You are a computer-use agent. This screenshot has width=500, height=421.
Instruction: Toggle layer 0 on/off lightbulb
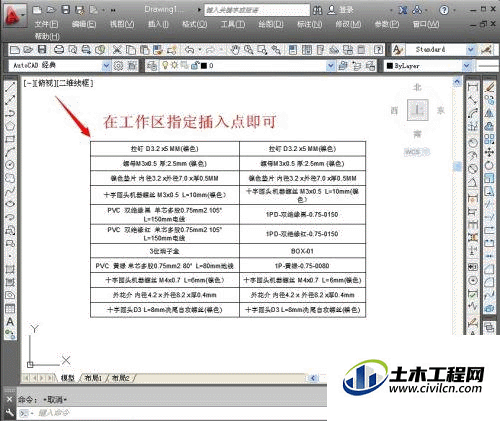coord(165,65)
